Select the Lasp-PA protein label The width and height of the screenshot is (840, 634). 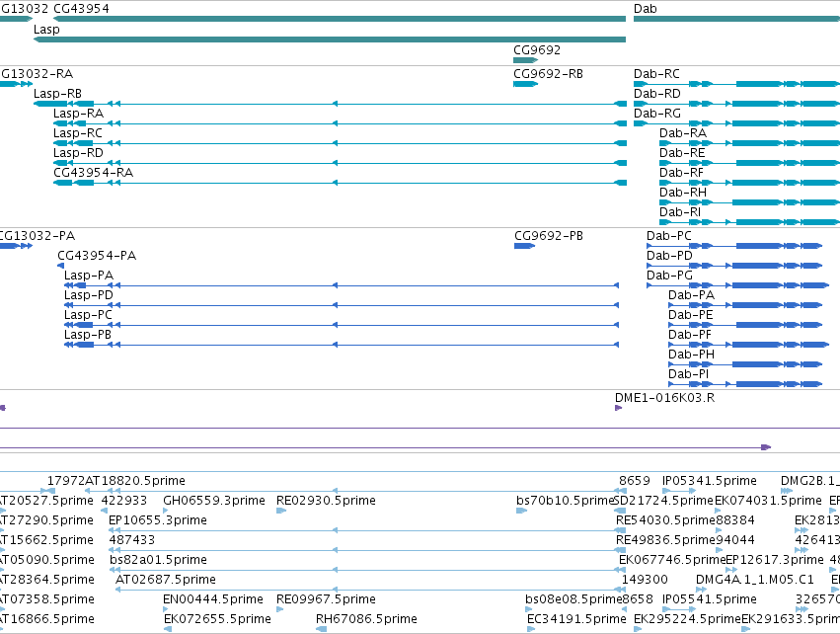89,276
